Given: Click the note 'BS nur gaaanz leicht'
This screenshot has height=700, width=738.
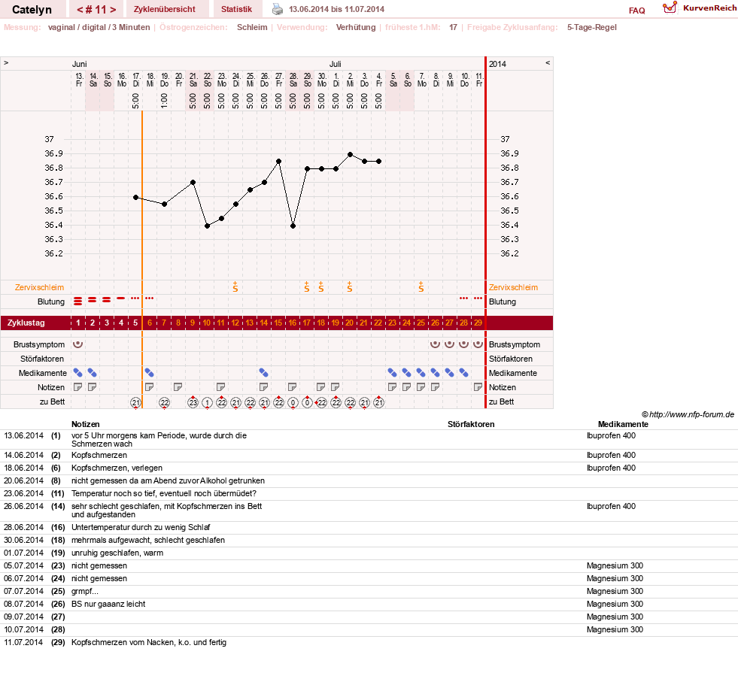Looking at the screenshot, I should point(108,604).
